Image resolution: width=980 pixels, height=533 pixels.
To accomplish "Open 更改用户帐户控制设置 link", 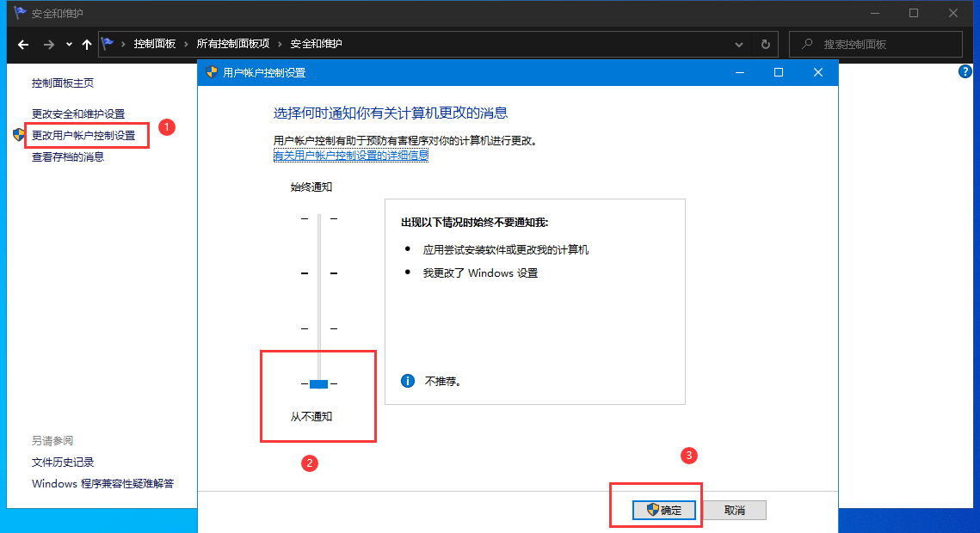I will (x=83, y=136).
